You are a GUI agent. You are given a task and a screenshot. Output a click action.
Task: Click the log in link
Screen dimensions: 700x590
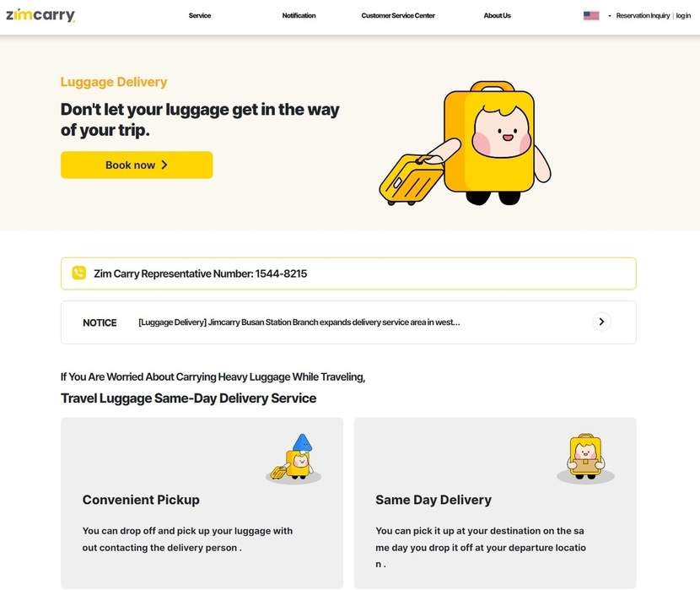(683, 16)
